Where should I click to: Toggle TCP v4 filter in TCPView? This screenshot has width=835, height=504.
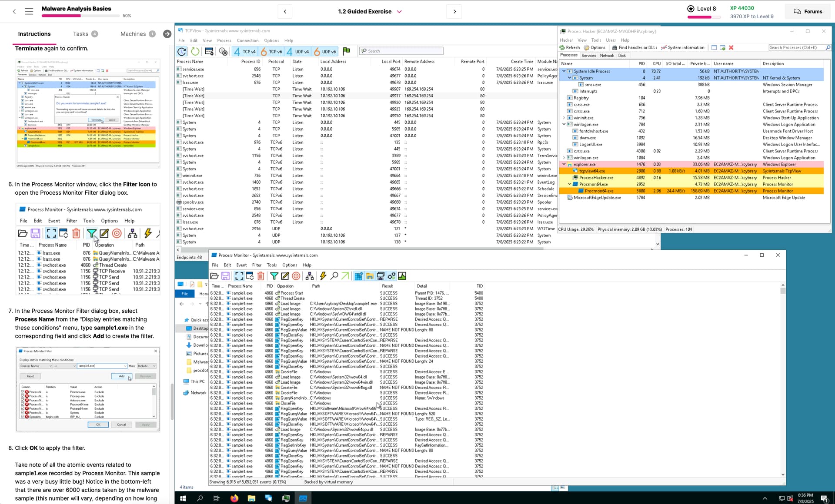point(245,51)
